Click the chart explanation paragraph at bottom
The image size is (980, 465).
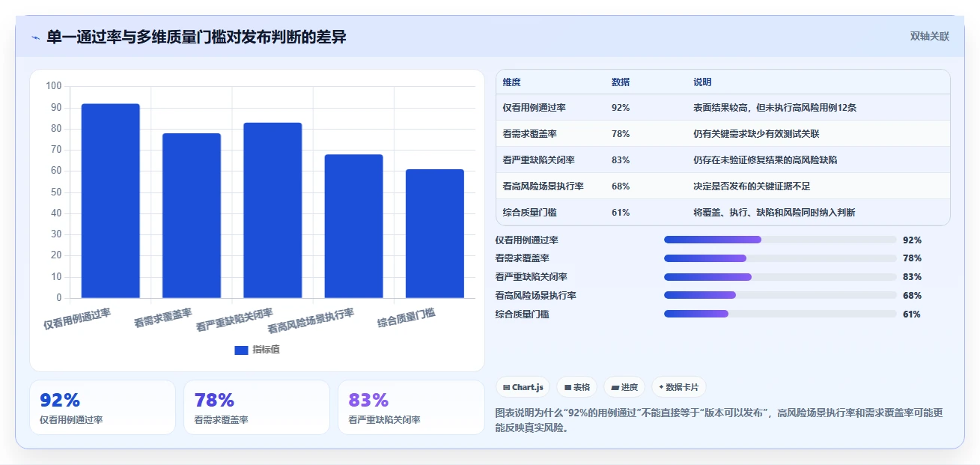719,420
